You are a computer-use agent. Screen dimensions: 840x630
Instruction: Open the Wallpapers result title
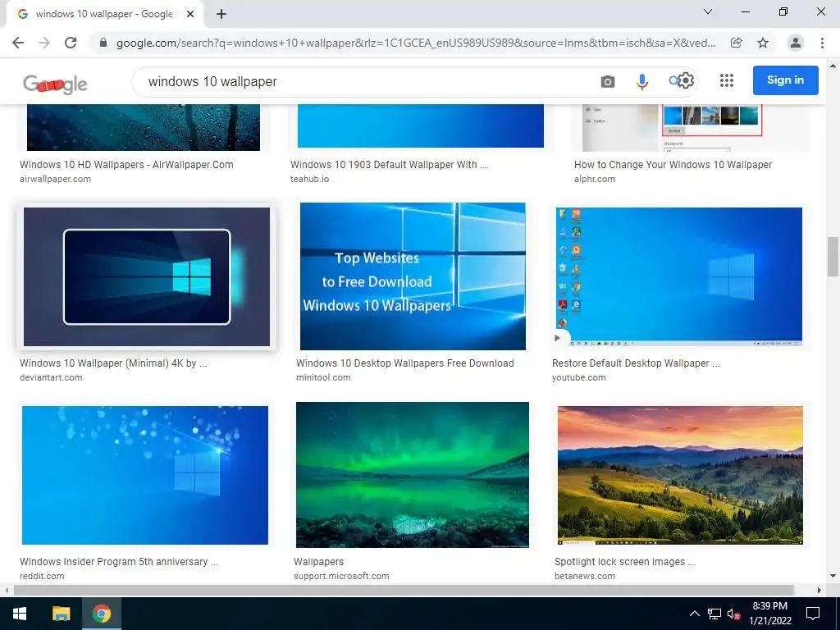coord(319,562)
